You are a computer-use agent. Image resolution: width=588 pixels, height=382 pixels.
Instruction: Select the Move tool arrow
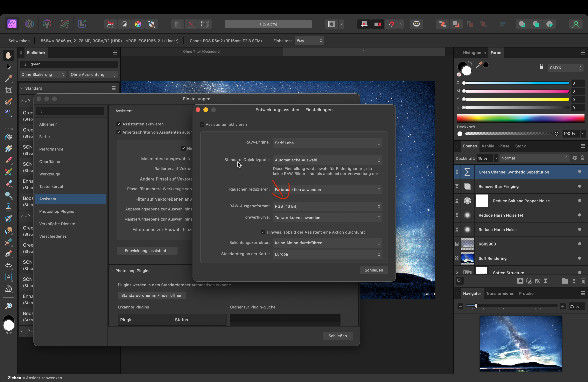point(9,67)
